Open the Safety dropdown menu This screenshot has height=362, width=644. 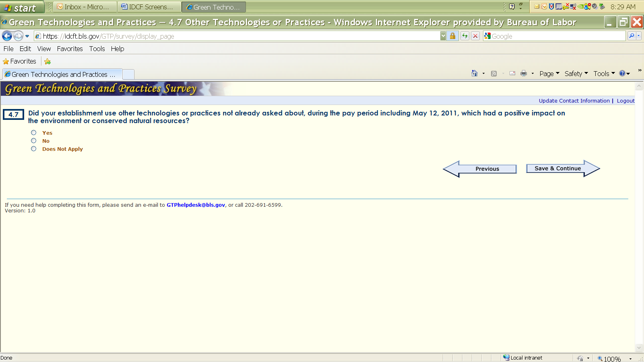(x=576, y=74)
